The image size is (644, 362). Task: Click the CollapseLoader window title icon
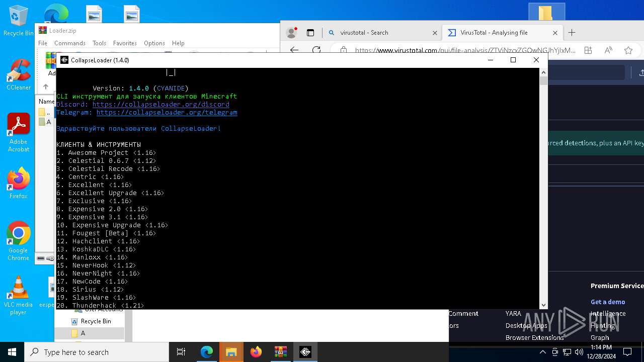64,60
